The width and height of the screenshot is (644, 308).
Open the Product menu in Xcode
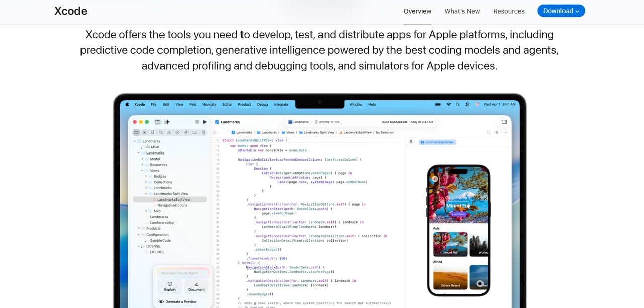[x=245, y=104]
